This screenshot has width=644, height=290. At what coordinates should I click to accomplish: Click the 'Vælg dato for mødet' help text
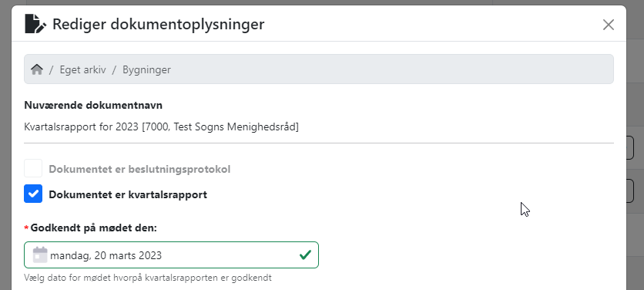148,278
